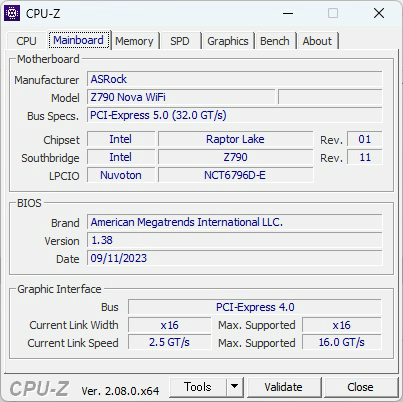Click the CPU-Z title text
Screen dimensions: 403x402
tap(43, 14)
